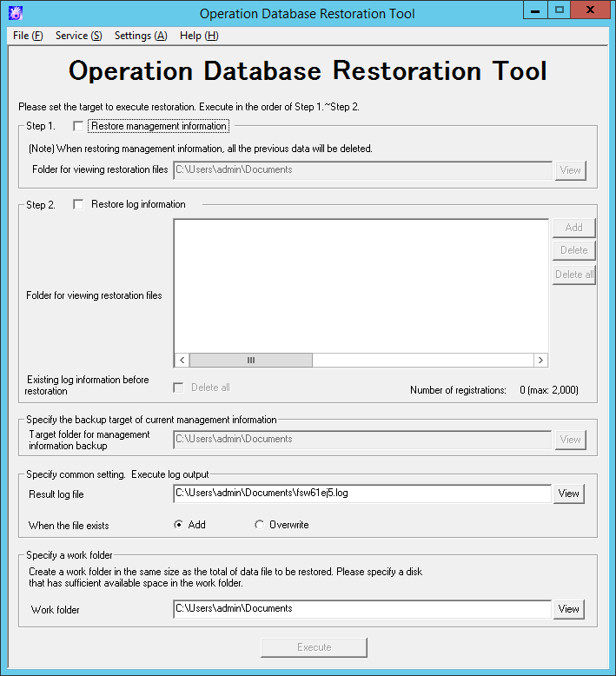The image size is (616, 676).
Task: Click the horizontal scrollbar right arrow
Action: click(540, 361)
